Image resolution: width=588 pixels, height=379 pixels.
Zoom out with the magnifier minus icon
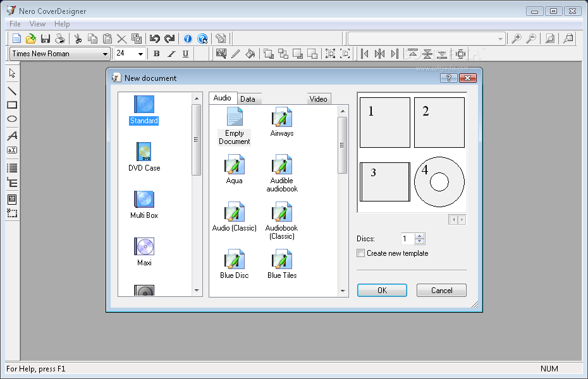(531, 39)
